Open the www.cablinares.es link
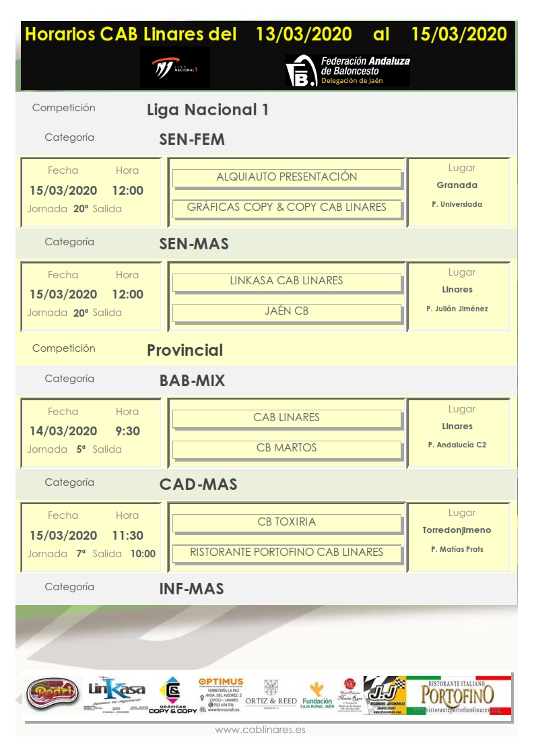The image size is (534, 756). click(259, 730)
